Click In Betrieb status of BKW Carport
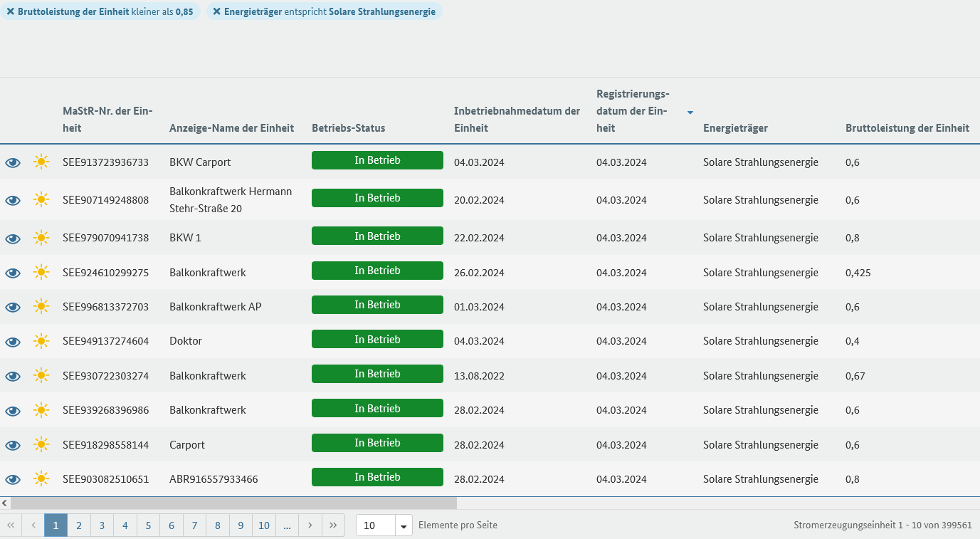This screenshot has width=980, height=539. (377, 160)
